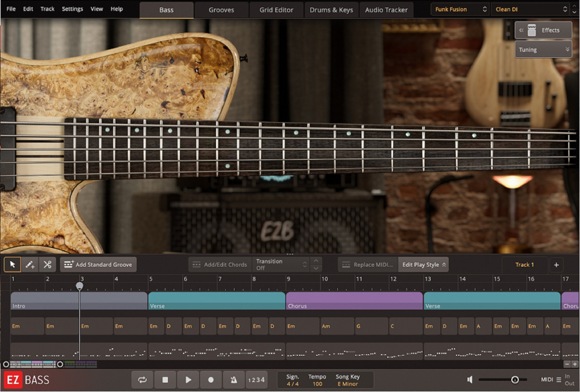The height and width of the screenshot is (392, 580).
Task: Pick the scissors cut tool
Action: (x=48, y=264)
